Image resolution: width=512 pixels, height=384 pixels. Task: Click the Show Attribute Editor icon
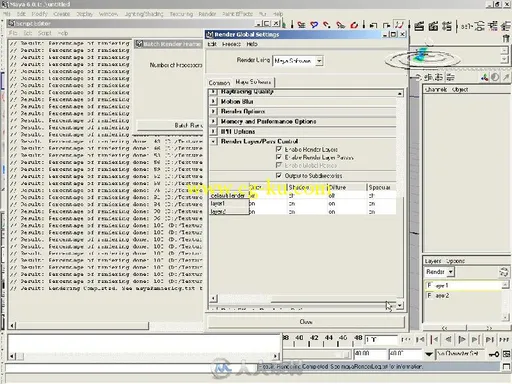coord(480,26)
